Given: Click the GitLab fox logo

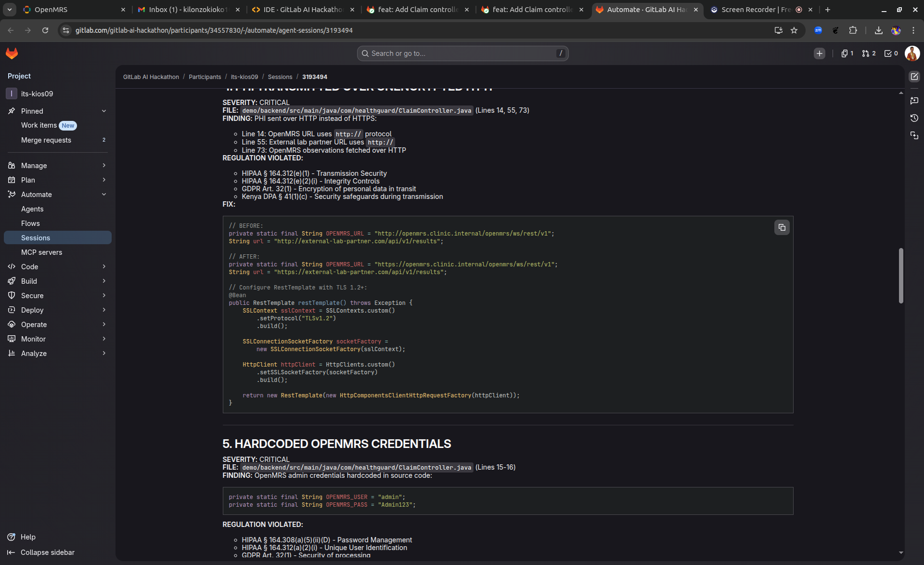Looking at the screenshot, I should tap(12, 53).
